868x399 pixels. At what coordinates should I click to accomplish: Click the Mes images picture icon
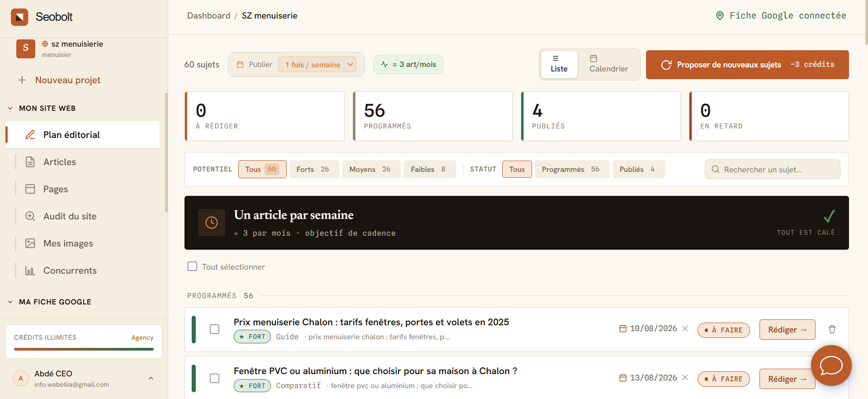(x=30, y=243)
